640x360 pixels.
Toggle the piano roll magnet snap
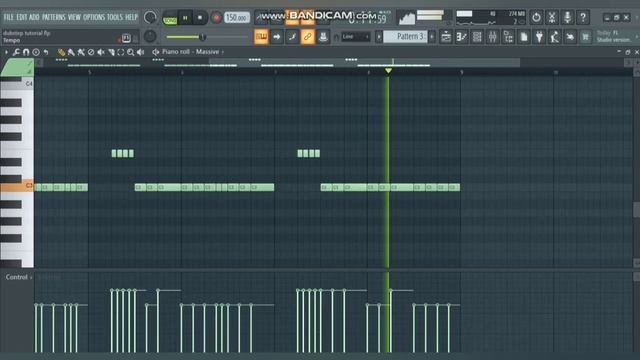[26, 52]
